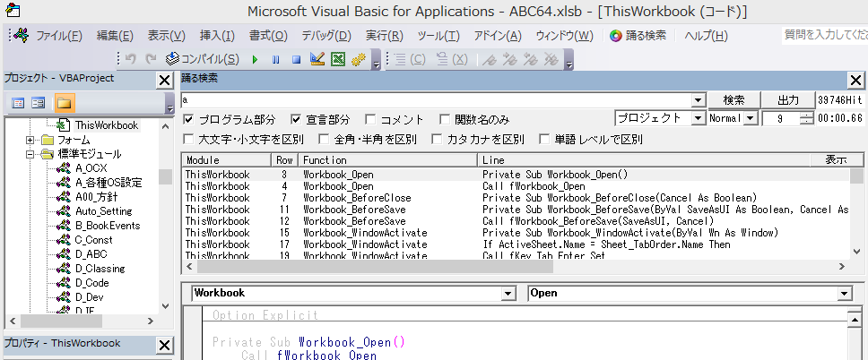Image resolution: width=868 pixels, height=360 pixels.
Task: Enable カタカナを区別 checkbox
Action: [x=437, y=140]
